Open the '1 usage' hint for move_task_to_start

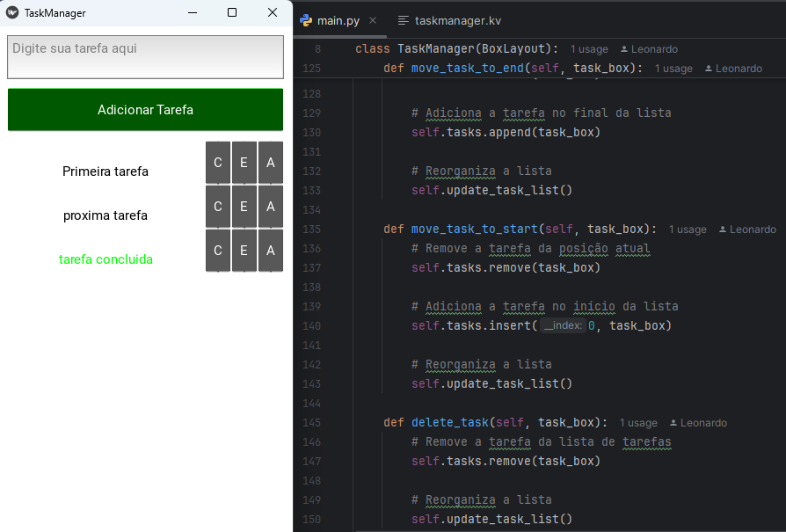coord(688,230)
